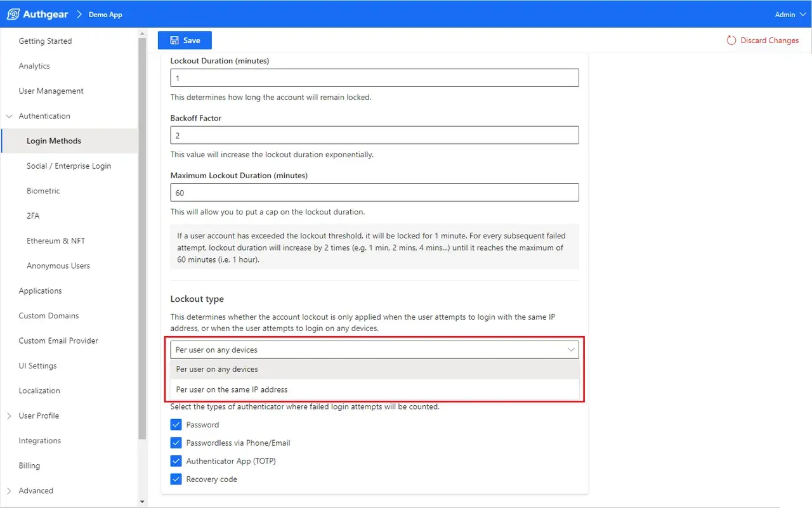Open the Admin account menu
812x508 pixels.
[789, 15]
